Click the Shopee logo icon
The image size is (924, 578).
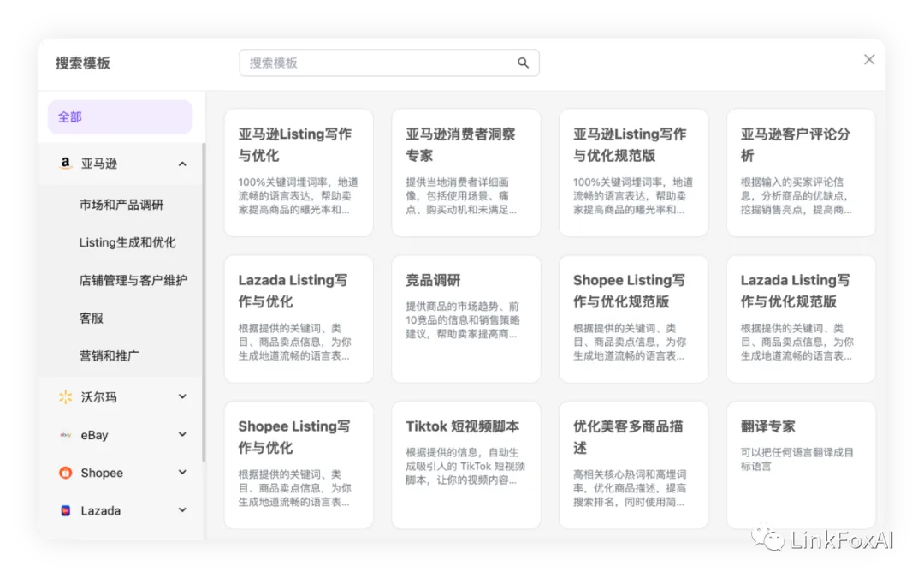click(65, 473)
